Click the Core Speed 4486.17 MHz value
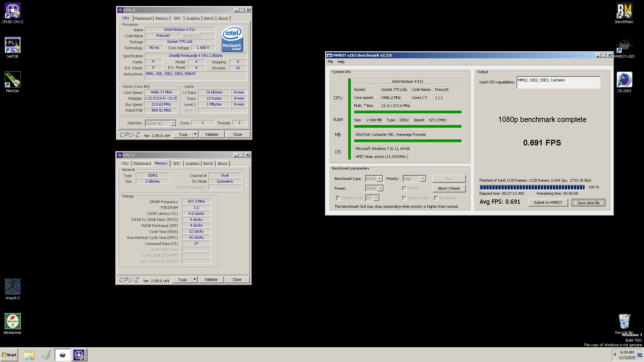644x362 pixels. (161, 92)
